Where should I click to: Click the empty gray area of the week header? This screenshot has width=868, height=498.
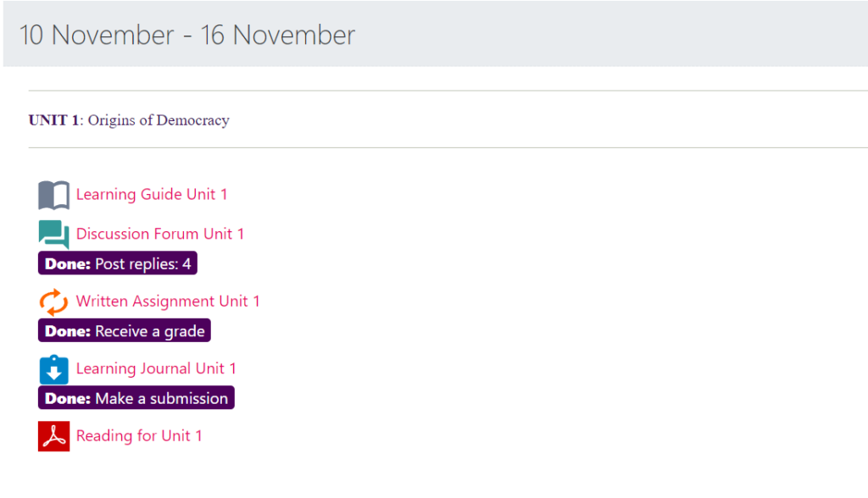[610, 36]
